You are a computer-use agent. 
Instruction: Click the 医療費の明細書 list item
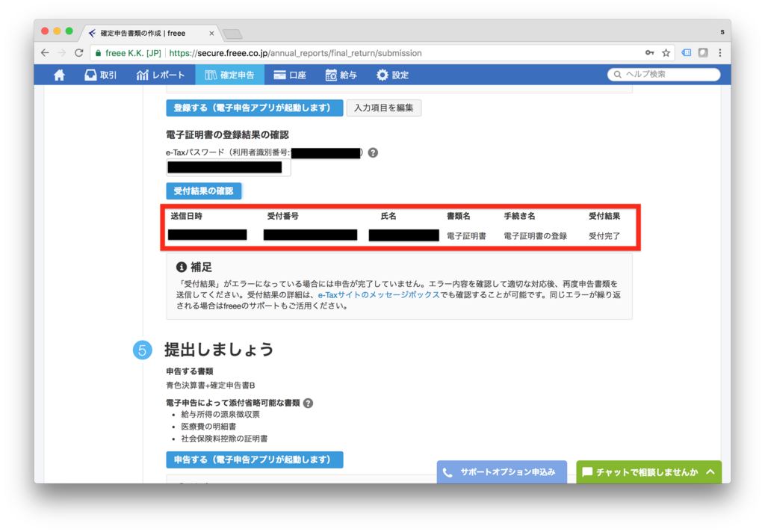[208, 427]
